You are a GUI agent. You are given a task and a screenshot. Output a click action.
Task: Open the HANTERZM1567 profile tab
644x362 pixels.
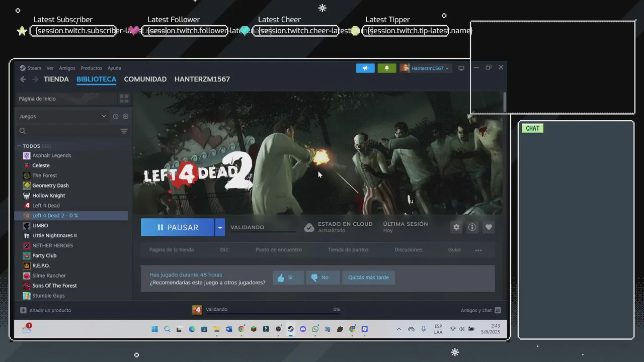(202, 79)
